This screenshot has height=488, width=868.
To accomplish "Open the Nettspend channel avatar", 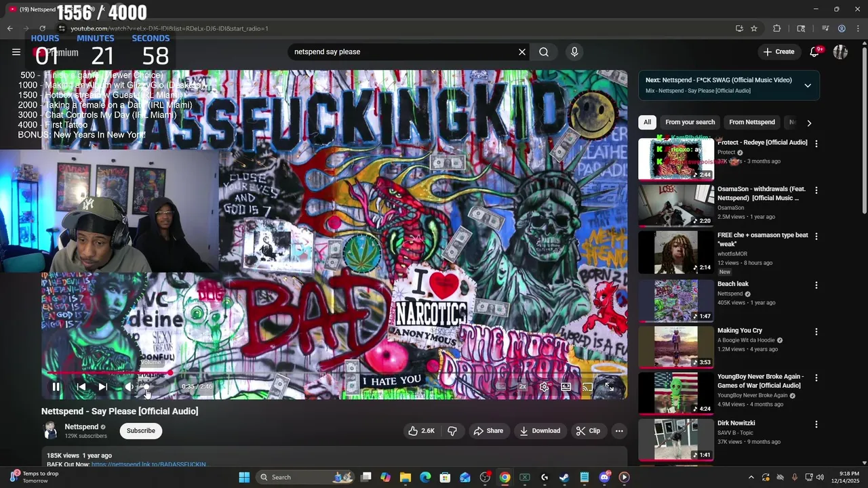I will (50, 430).
